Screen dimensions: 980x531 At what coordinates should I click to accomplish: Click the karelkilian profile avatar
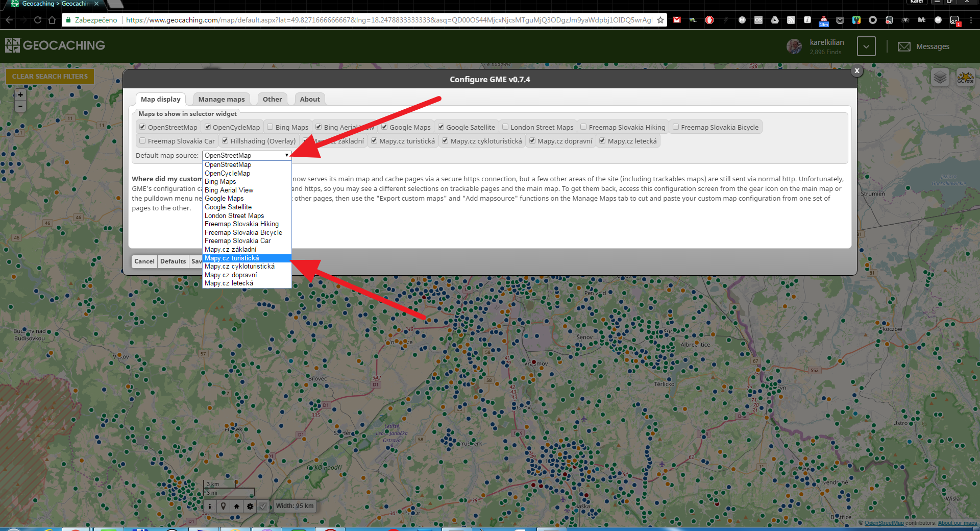[794, 46]
